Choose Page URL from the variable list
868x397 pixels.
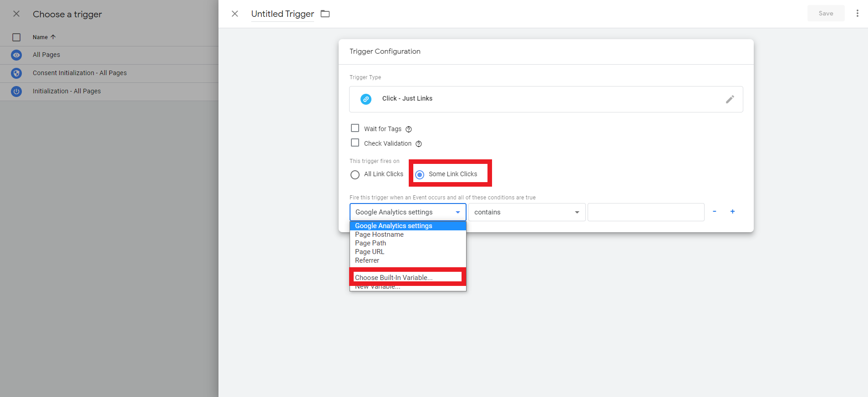[370, 252]
